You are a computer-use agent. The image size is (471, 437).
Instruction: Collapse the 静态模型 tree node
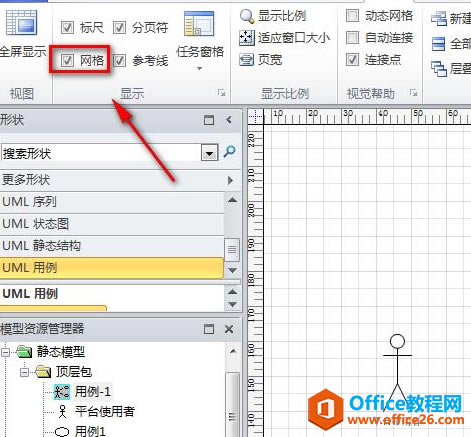tap(5, 352)
